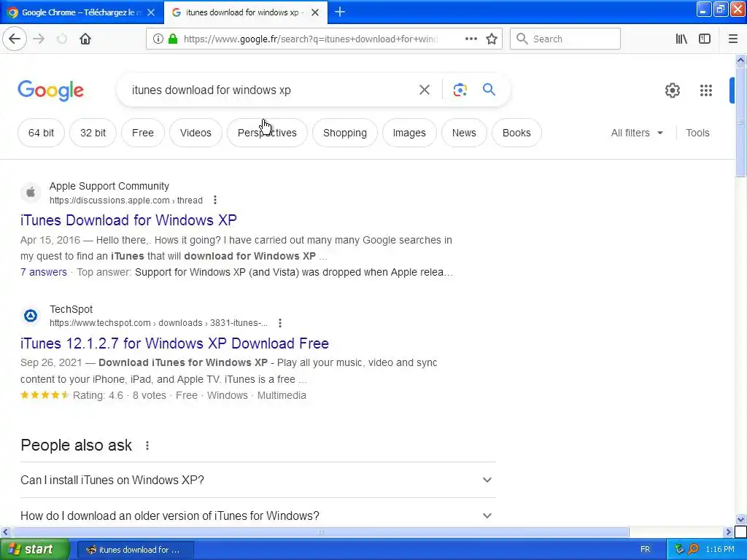Switch to Books results
The height and width of the screenshot is (560, 747).
point(516,133)
